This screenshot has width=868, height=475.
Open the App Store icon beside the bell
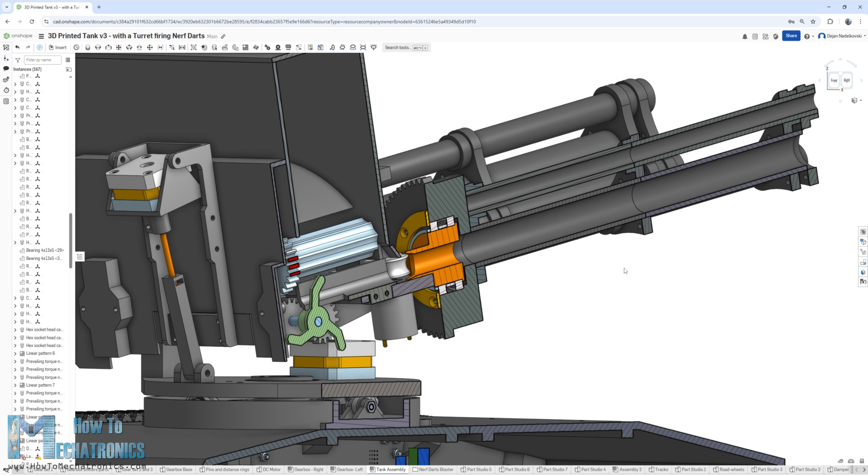pyautogui.click(x=765, y=36)
